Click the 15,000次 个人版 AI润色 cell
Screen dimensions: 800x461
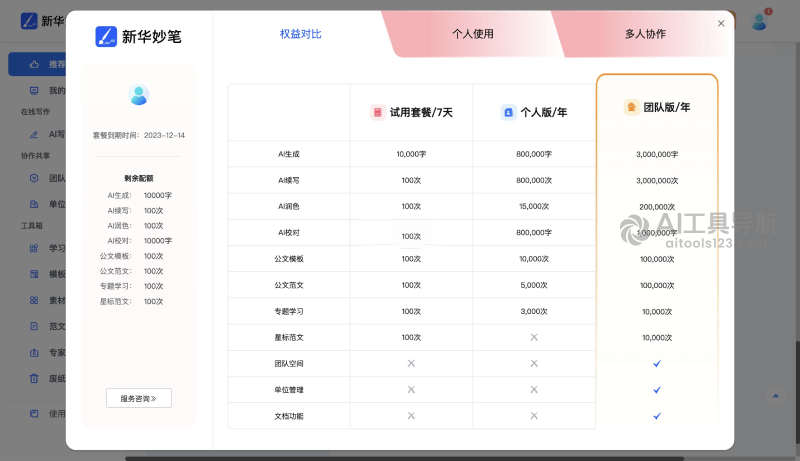[534, 207]
